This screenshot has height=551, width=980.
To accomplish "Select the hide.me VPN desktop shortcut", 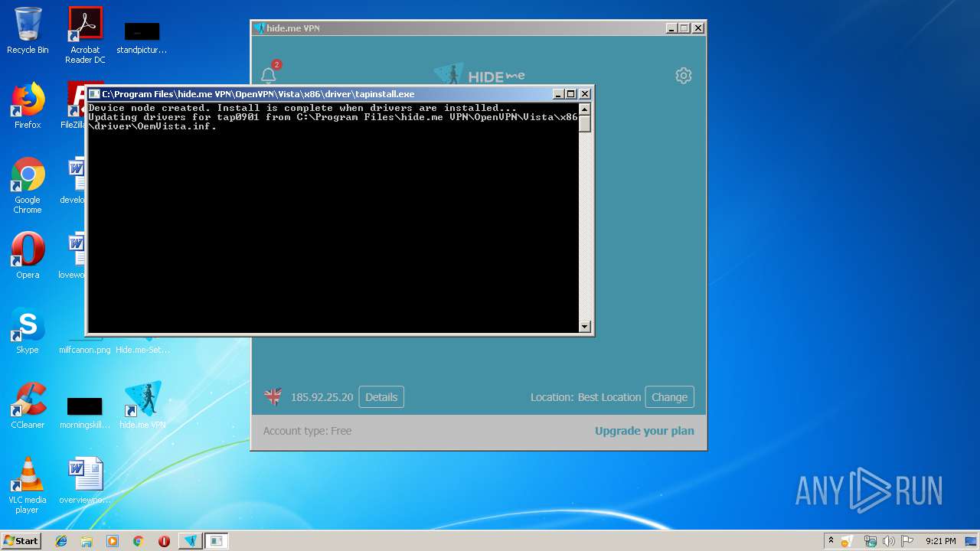I will 142,406.
